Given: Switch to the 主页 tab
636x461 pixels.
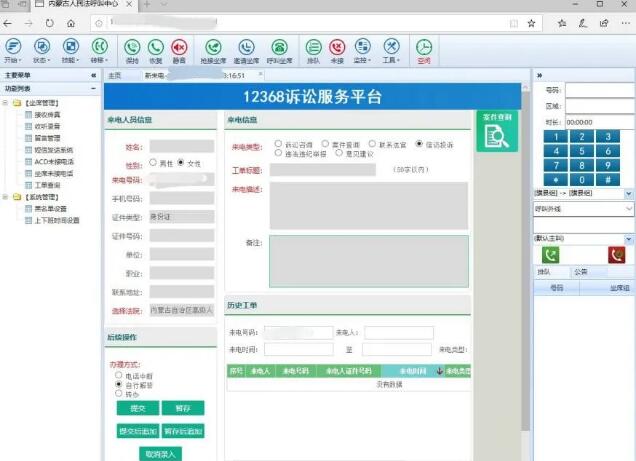Looking at the screenshot, I should 115,75.
